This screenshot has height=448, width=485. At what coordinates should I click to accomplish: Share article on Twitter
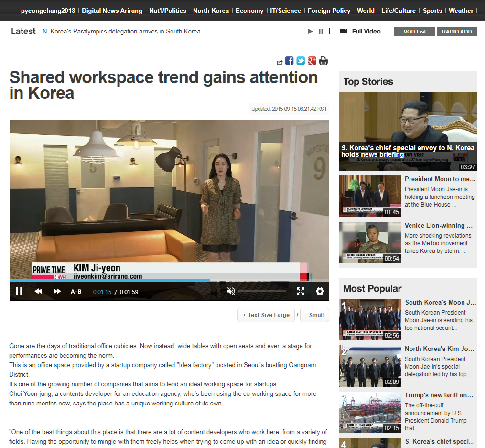pyautogui.click(x=301, y=61)
